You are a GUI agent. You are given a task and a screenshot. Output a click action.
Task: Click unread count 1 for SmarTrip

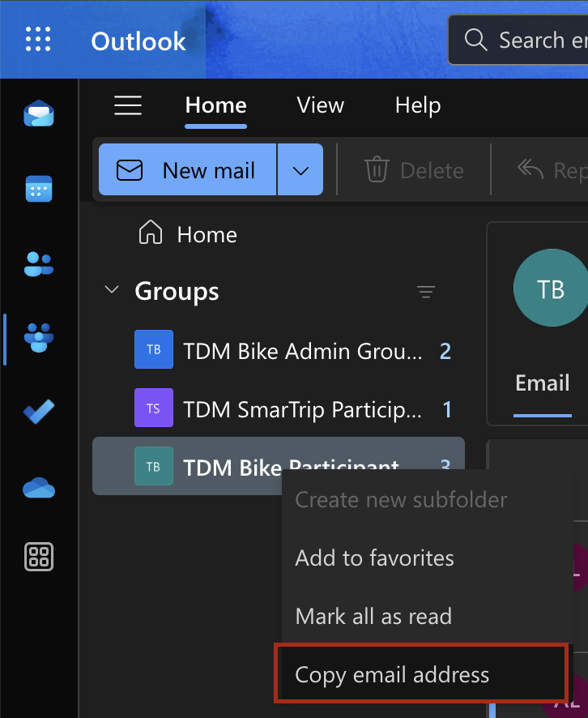point(447,410)
